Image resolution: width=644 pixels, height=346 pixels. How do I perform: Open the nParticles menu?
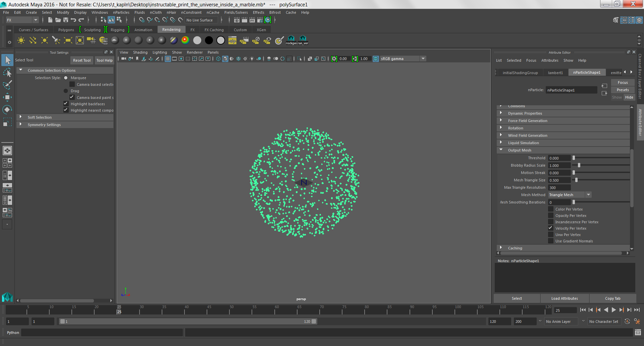coord(121,12)
